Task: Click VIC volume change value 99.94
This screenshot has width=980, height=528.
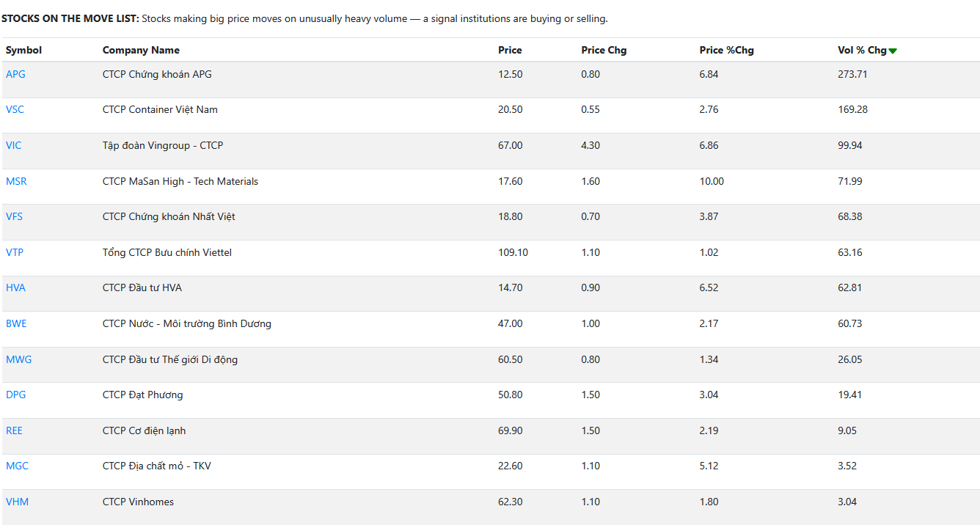Action: [850, 145]
